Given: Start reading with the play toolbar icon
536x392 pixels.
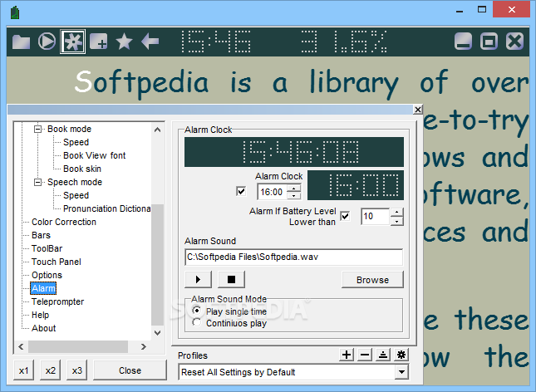Looking at the screenshot, I should click(x=47, y=42).
